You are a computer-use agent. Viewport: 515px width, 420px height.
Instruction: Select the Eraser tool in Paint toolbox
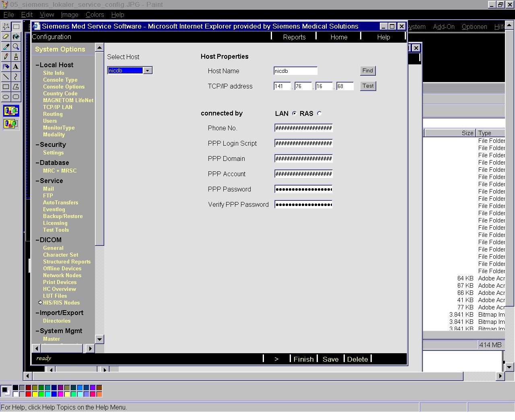6,37
